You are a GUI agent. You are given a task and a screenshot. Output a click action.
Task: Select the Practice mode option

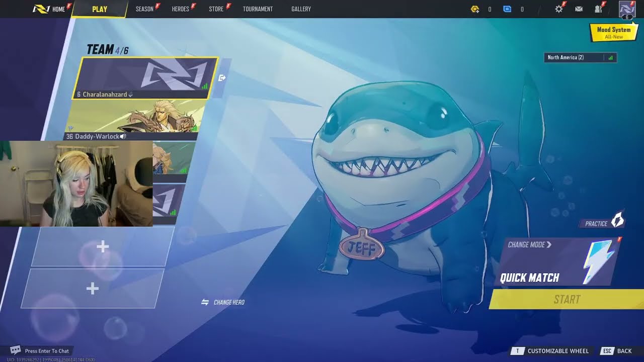[604, 223]
